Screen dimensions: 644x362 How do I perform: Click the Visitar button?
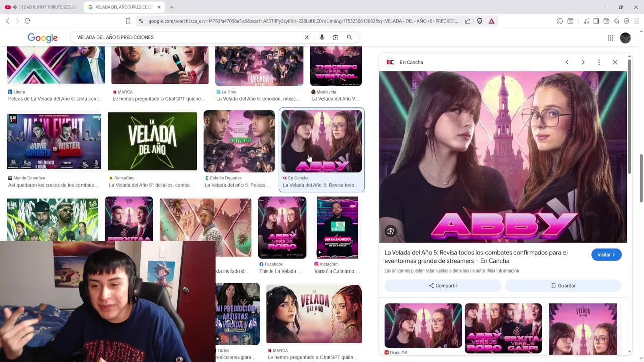tap(606, 255)
